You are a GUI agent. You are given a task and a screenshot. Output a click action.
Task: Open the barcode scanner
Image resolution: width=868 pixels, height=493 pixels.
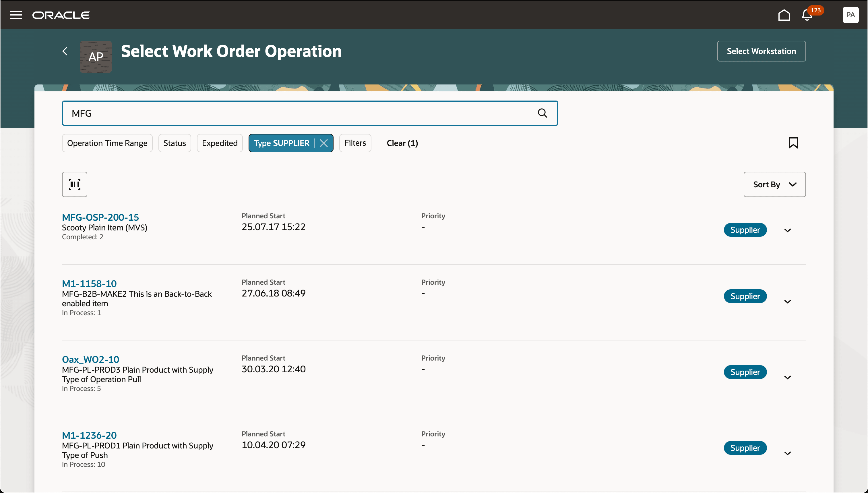(x=74, y=184)
